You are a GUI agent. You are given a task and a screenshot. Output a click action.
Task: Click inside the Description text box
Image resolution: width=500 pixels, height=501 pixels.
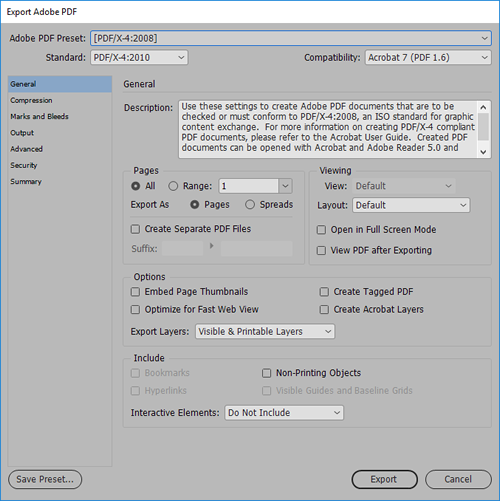click(328, 129)
